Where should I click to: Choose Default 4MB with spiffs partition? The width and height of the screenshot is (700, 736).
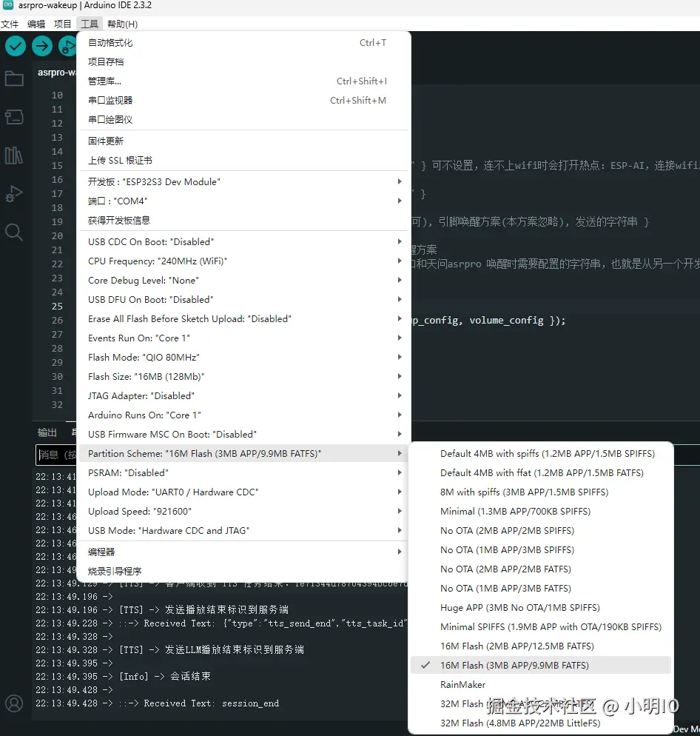click(540, 453)
